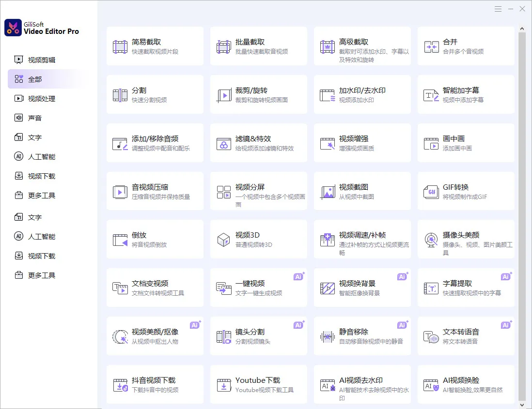532x409 pixels.
Task: Click the 合并 merge icon
Action: tap(431, 46)
